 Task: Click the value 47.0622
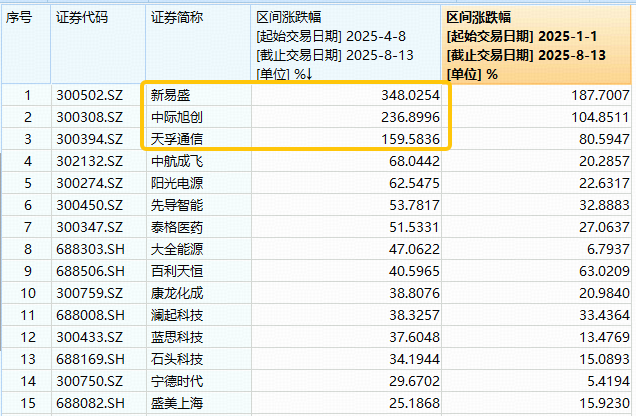414,249
